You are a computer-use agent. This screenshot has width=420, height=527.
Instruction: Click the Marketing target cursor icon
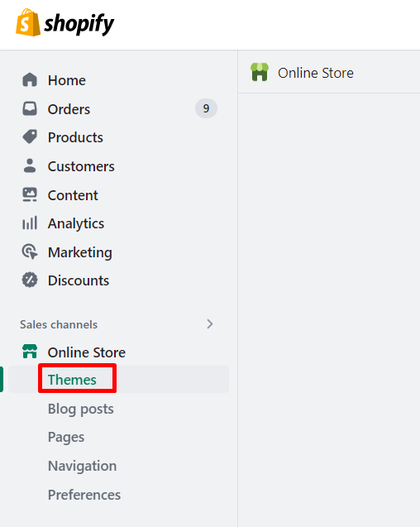tap(30, 252)
